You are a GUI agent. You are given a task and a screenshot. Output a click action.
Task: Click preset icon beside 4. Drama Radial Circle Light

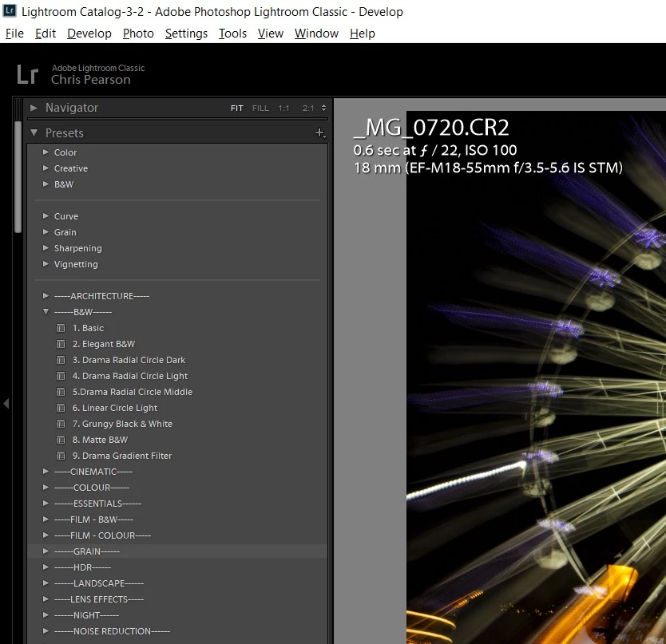61,376
